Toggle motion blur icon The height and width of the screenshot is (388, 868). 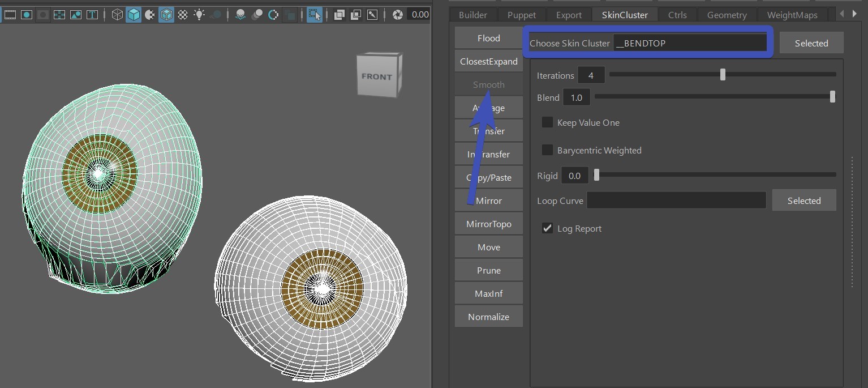pos(257,15)
